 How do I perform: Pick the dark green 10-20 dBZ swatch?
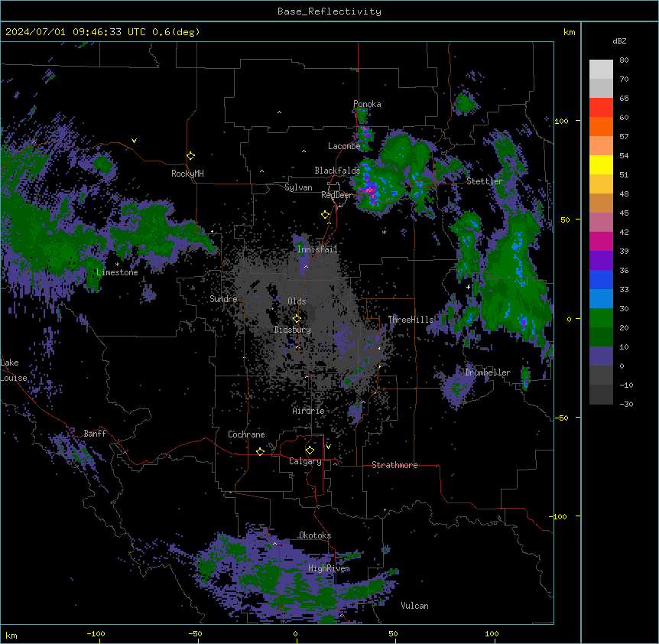point(601,337)
